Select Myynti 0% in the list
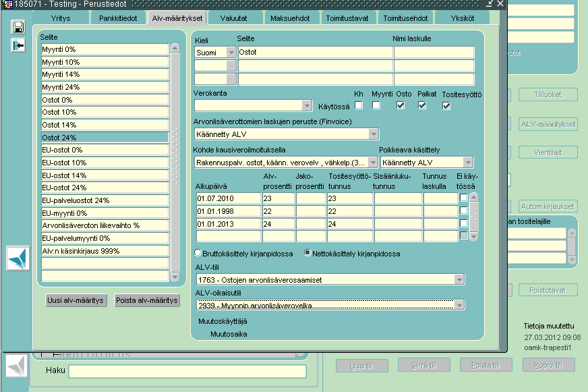Image resolution: width=588 pixels, height=392 pixels. 105,49
